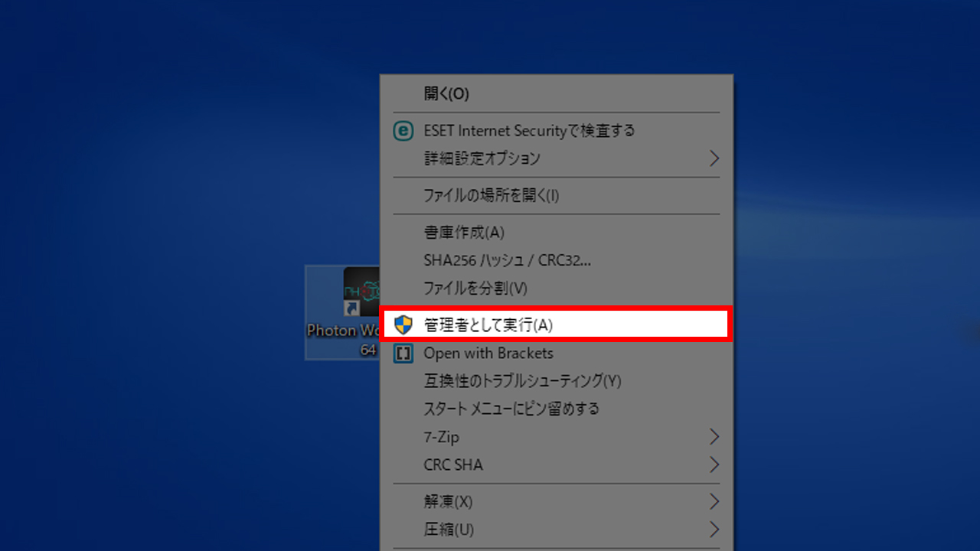Select スタート メニューにピン留めする
This screenshot has height=551, width=980.
point(511,409)
